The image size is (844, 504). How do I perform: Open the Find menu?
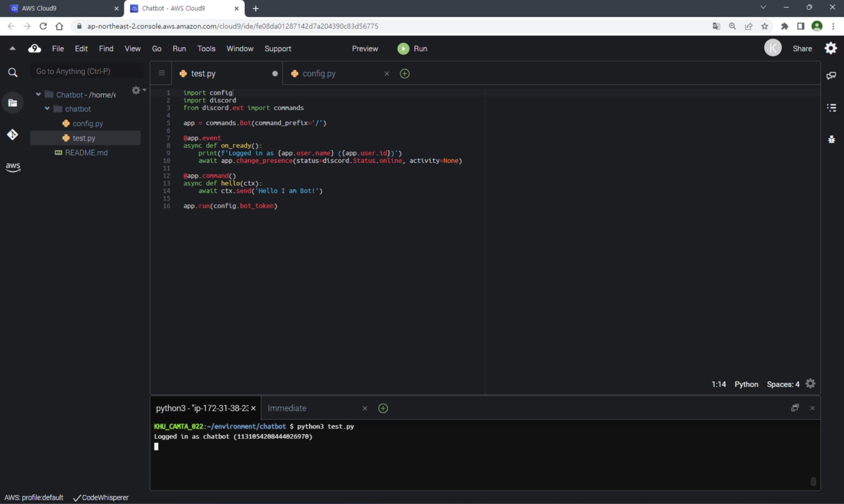coord(106,49)
